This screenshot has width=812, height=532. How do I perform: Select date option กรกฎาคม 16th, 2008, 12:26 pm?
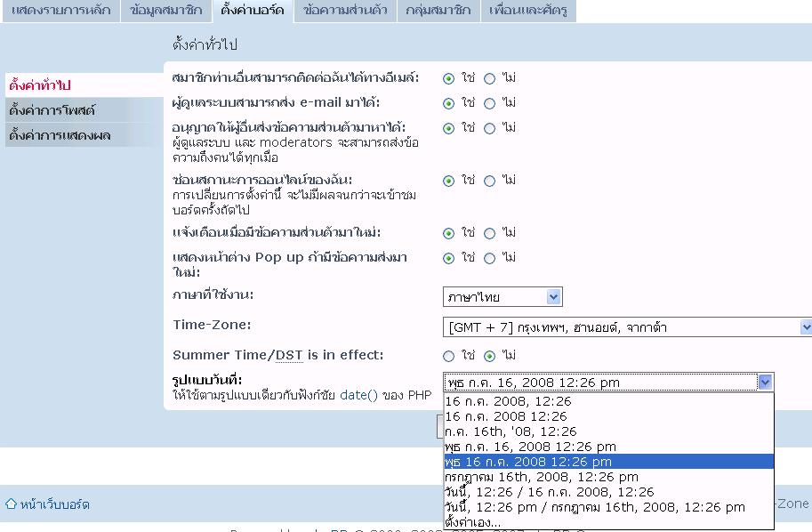[541, 477]
